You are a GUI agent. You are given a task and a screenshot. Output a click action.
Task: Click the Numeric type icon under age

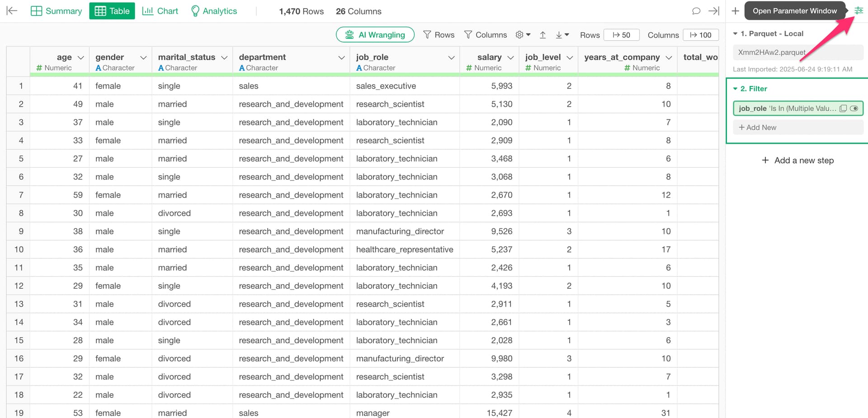pyautogui.click(x=39, y=68)
